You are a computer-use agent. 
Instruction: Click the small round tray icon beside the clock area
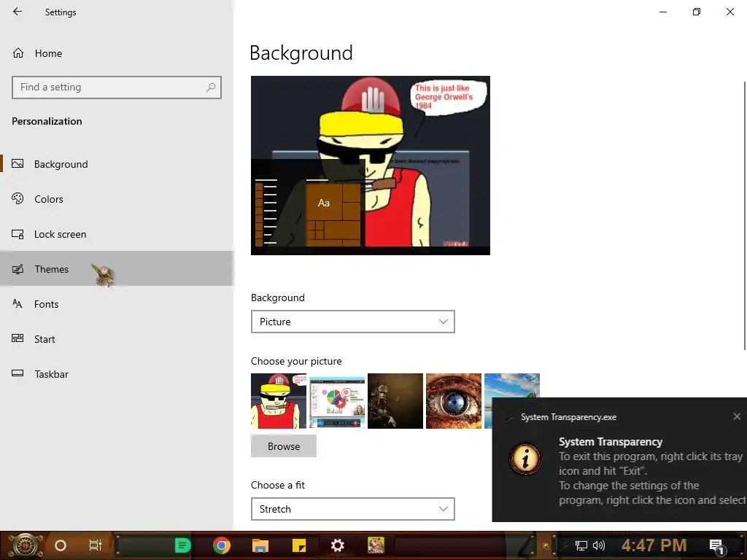pyautogui.click(x=546, y=545)
